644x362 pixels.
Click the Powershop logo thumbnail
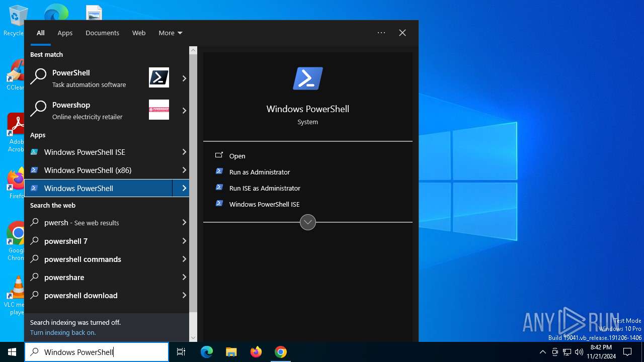click(x=159, y=110)
